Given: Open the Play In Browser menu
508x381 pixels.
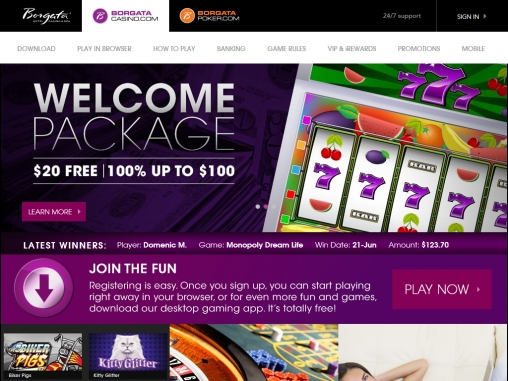Looking at the screenshot, I should point(104,49).
